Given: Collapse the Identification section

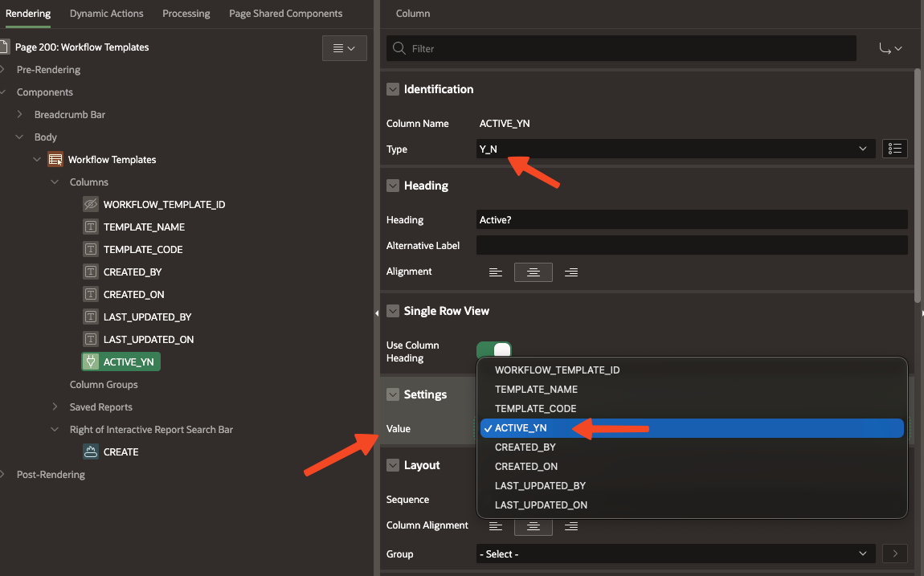Looking at the screenshot, I should [x=392, y=89].
